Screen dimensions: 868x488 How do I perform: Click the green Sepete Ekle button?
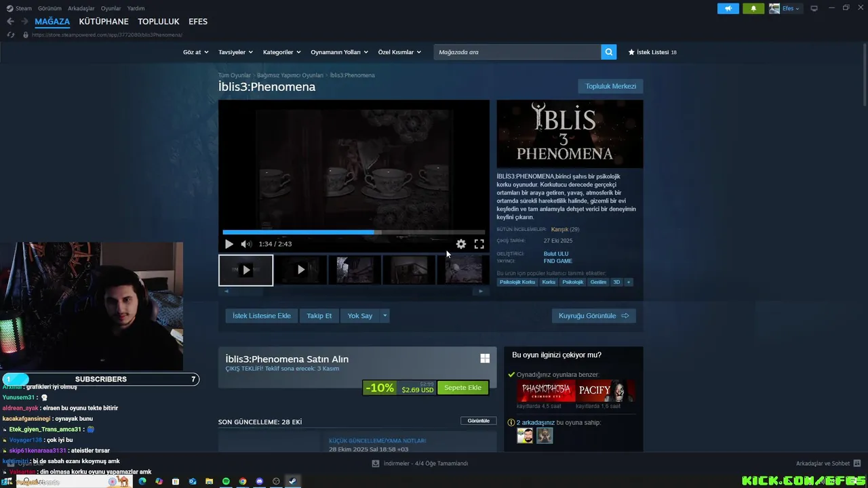(x=462, y=388)
